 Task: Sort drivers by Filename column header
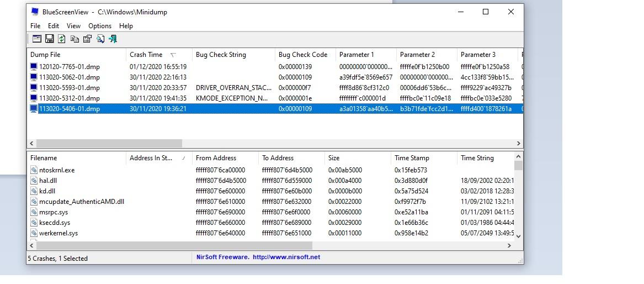[x=76, y=158]
